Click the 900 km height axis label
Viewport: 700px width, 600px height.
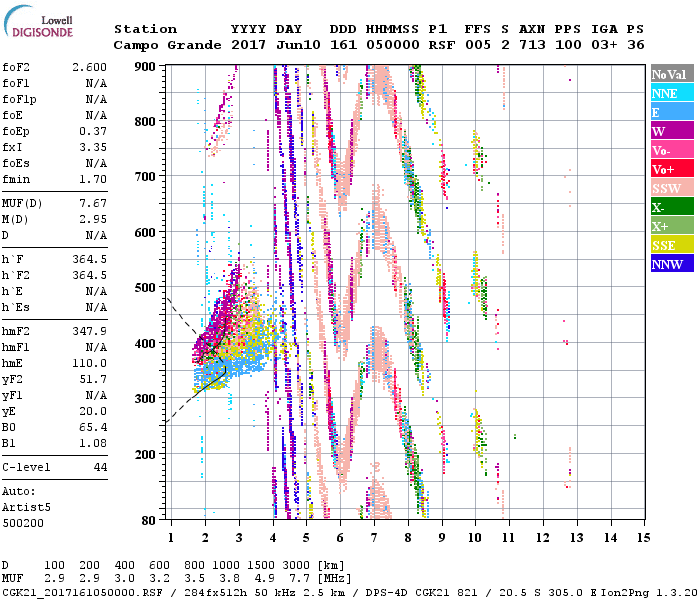coord(147,66)
